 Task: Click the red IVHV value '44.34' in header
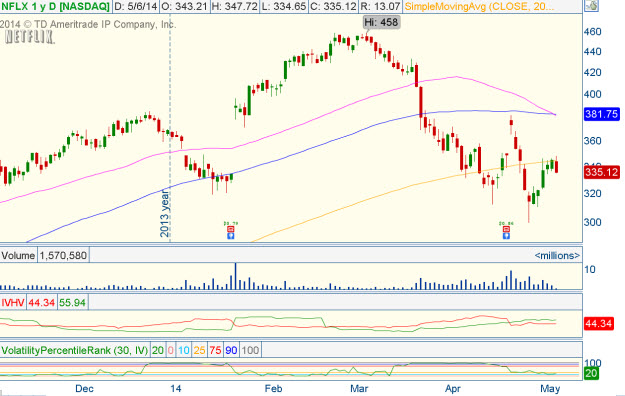pyautogui.click(x=41, y=303)
